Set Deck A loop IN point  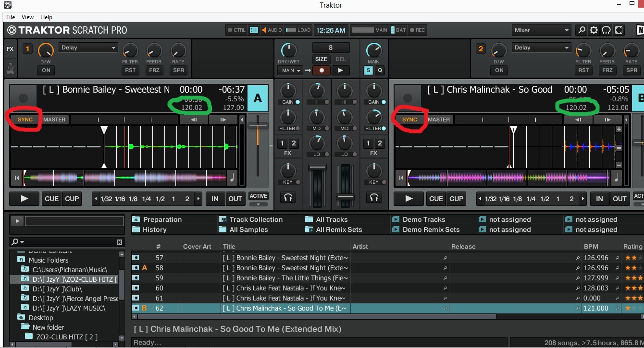point(215,199)
